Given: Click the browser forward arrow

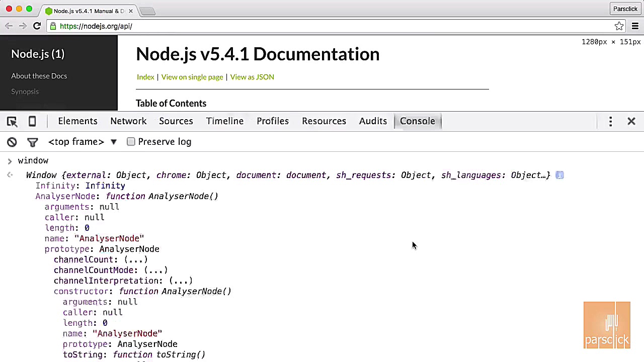Looking at the screenshot, I should [23, 26].
